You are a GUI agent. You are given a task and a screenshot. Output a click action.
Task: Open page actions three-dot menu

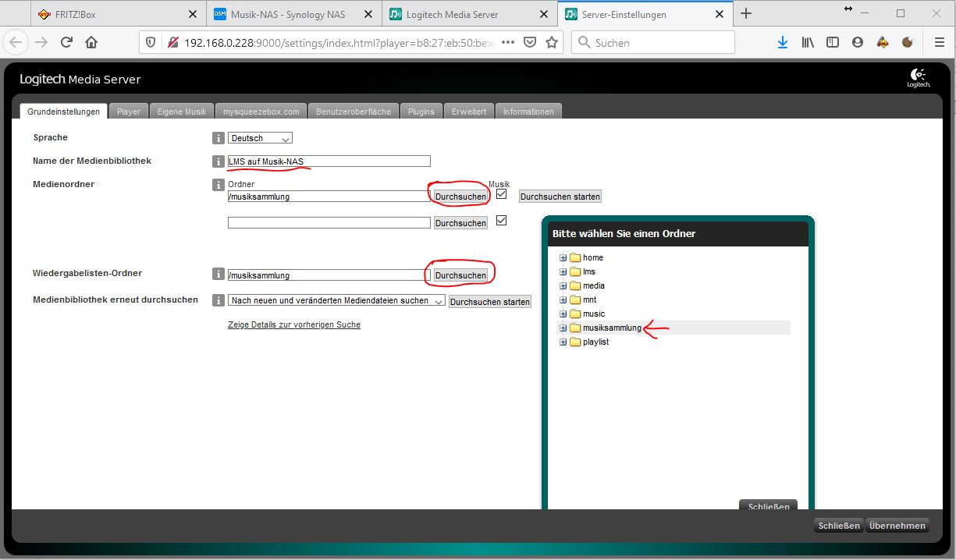click(508, 43)
